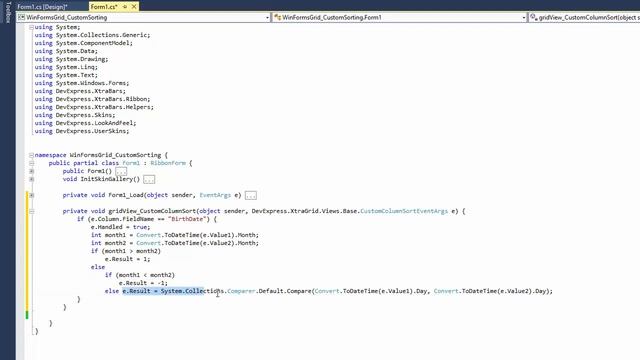Click the project icon in first navigation dropdown
The image size is (640, 360).
[x=22, y=17]
